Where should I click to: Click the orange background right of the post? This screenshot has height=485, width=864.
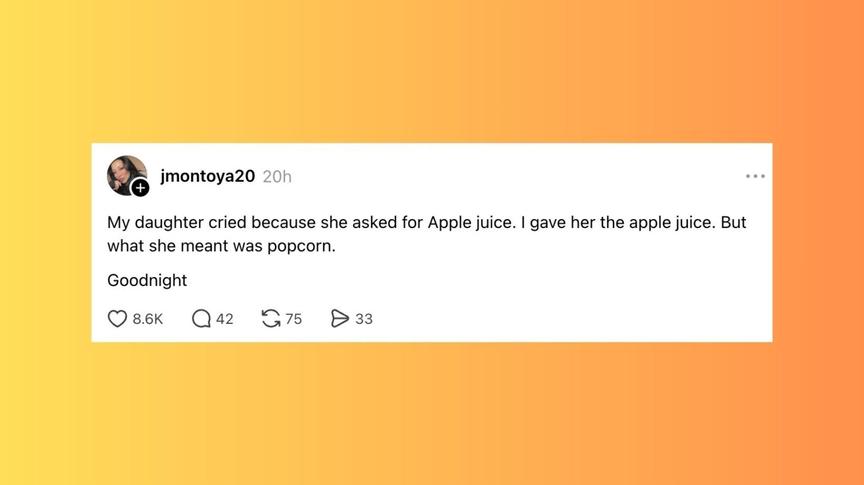(818, 242)
